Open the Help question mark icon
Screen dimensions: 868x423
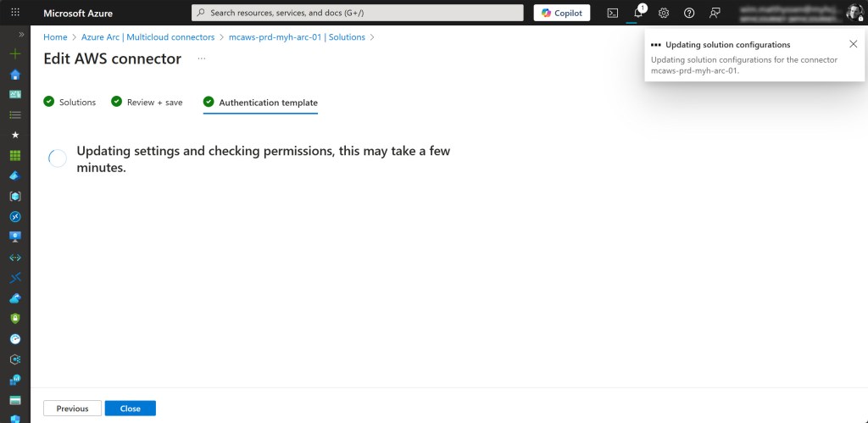(x=689, y=13)
